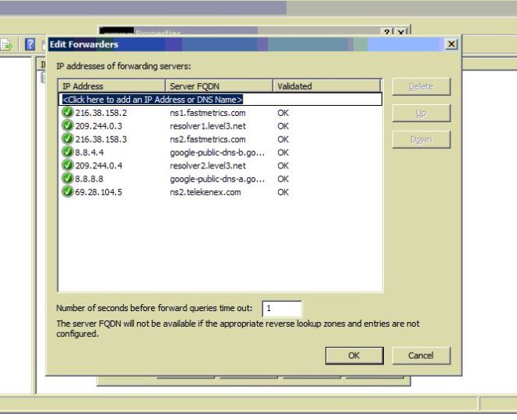Click google-public-dns-a.go... FQDN entry
The width and height of the screenshot is (517, 420).
tap(217, 179)
